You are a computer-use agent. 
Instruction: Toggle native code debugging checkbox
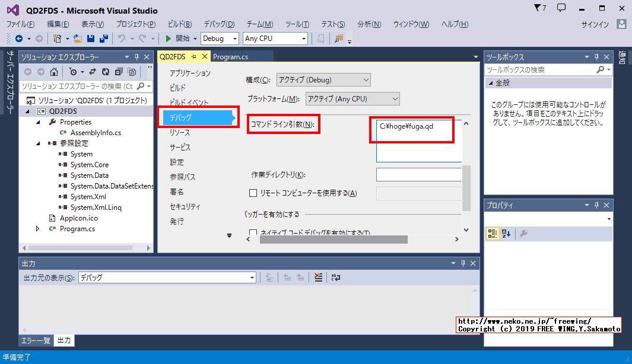tap(253, 233)
